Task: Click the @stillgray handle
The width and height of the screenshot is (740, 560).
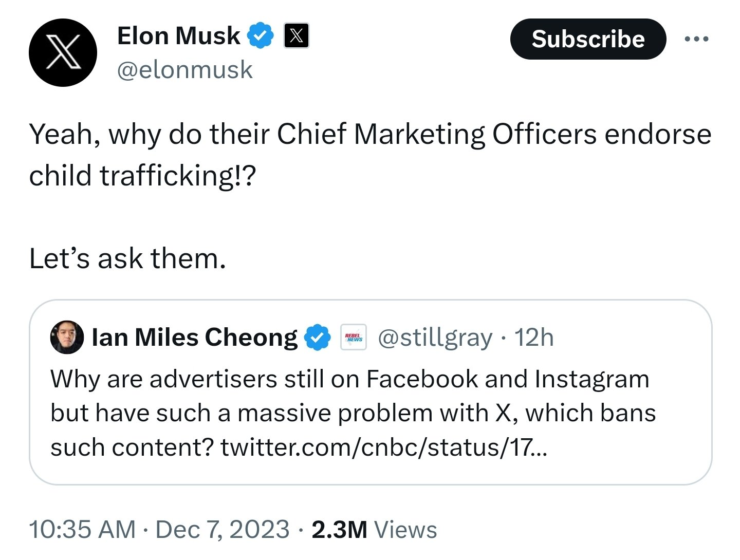Action: [x=435, y=338]
